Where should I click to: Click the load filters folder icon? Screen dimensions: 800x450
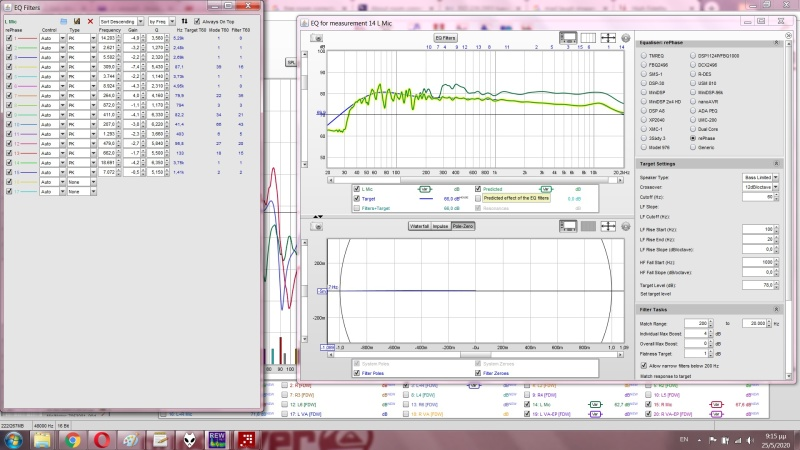[62, 20]
